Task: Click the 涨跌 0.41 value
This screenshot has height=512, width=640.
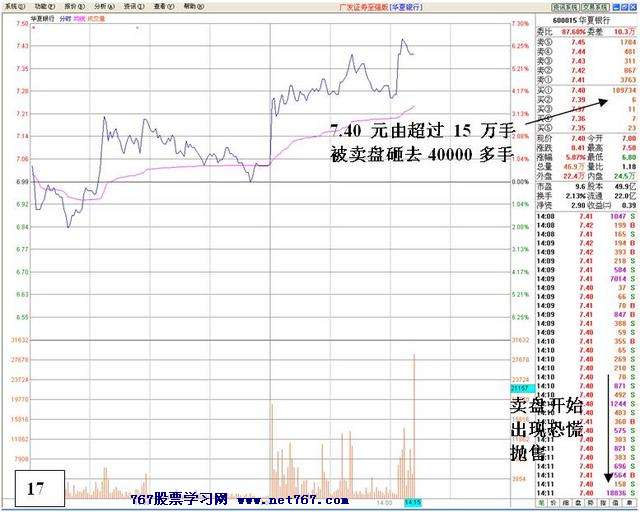Action: click(578, 147)
